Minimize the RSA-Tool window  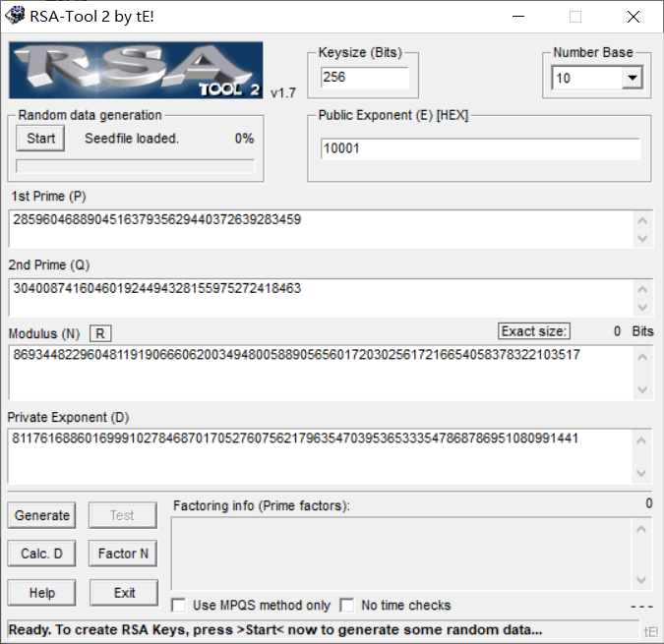coord(518,17)
